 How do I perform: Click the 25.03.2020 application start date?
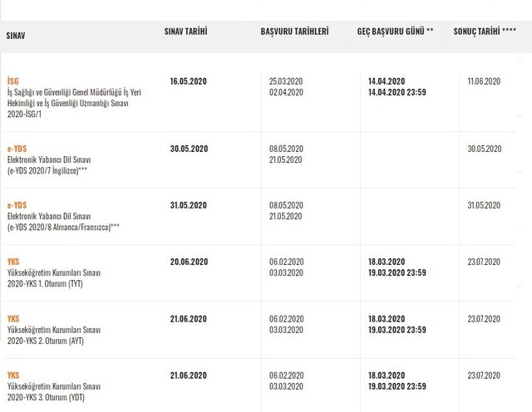pos(287,81)
